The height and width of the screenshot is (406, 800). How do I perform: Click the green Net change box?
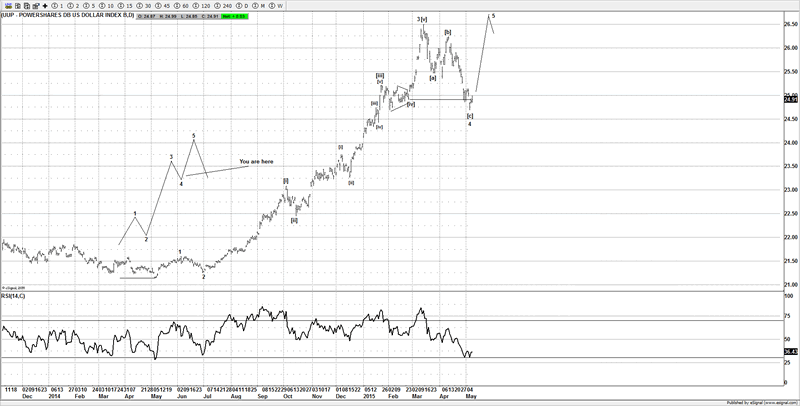coord(235,16)
